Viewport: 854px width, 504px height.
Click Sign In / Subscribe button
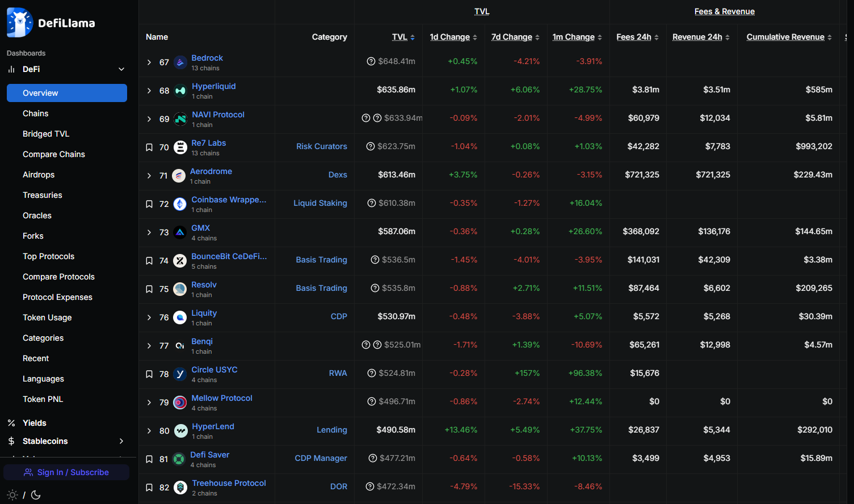pyautogui.click(x=66, y=472)
